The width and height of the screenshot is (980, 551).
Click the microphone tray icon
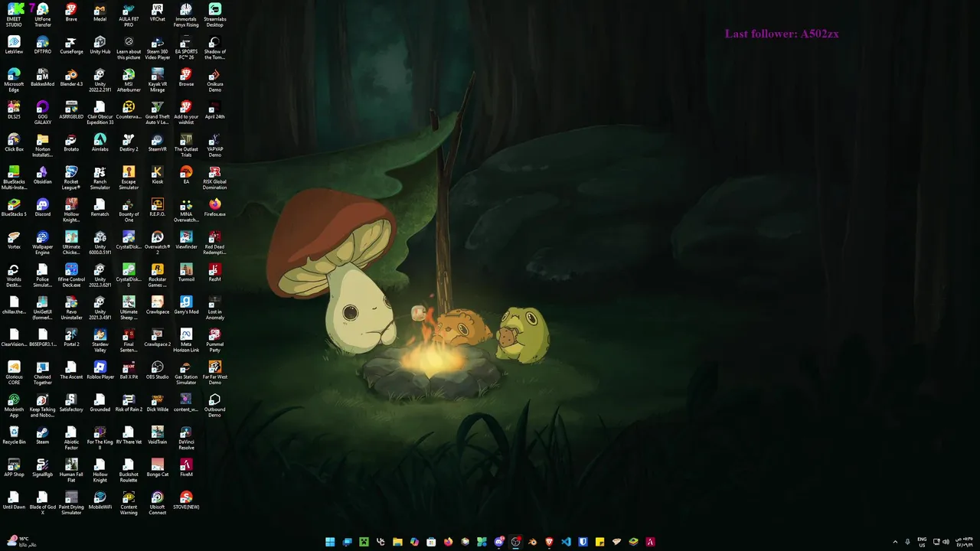click(908, 542)
